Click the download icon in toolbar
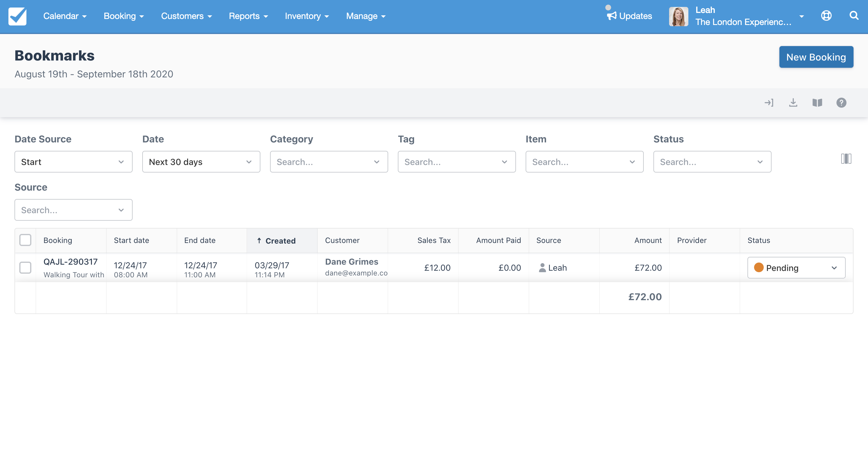This screenshot has width=868, height=473. pyautogui.click(x=793, y=103)
